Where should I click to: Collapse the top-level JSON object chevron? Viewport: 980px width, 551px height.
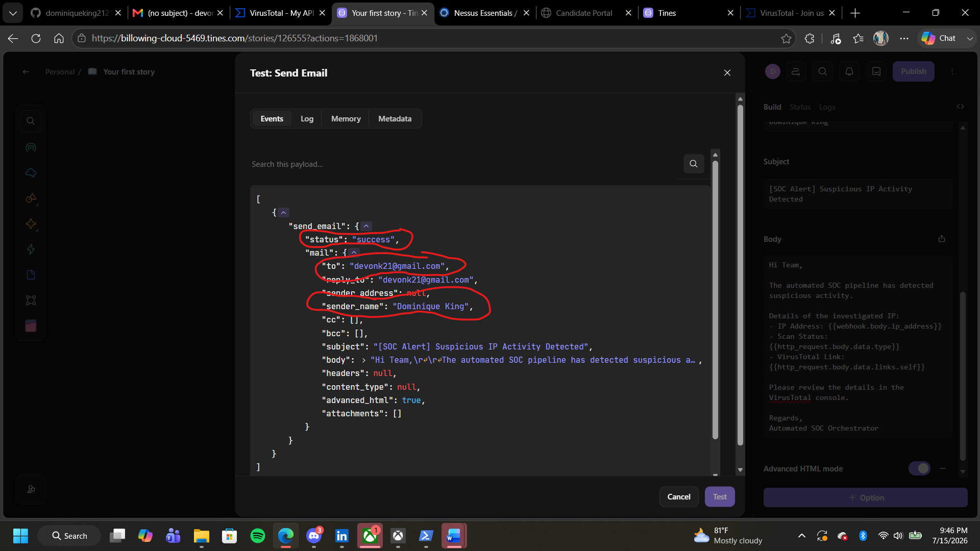tap(283, 212)
